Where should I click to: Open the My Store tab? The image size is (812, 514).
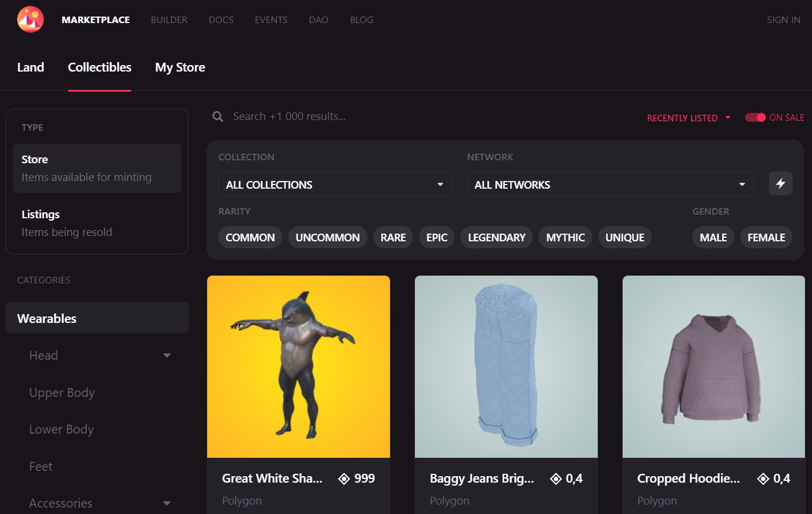pyautogui.click(x=180, y=67)
